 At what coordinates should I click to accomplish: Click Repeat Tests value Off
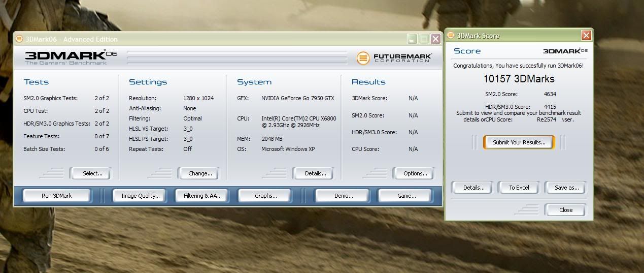click(188, 149)
